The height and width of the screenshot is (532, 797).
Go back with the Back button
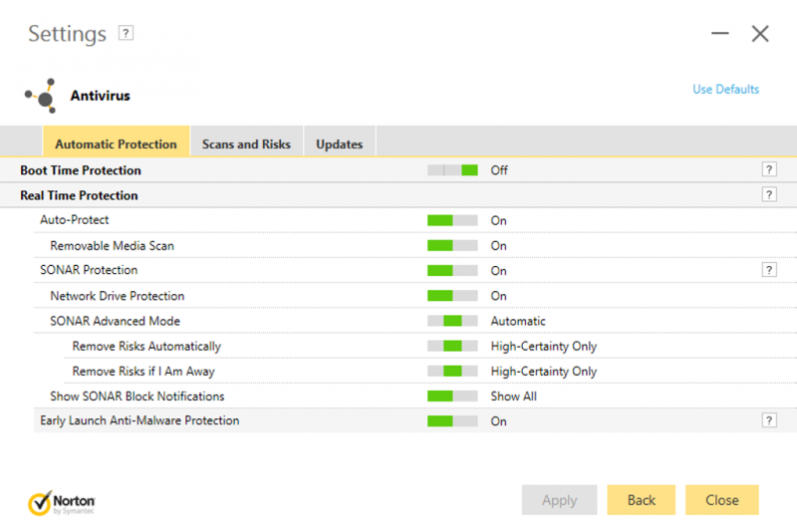click(x=641, y=500)
